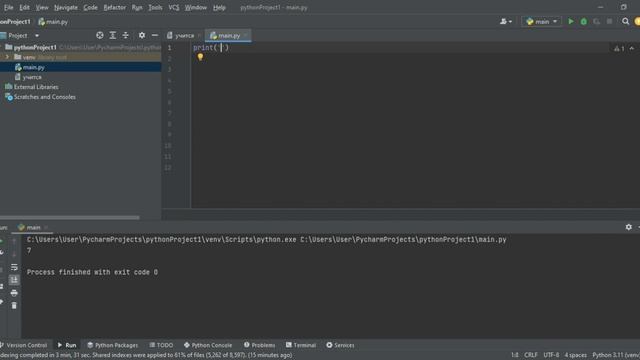This screenshot has width=640, height=360.
Task: Click Expand All icon in Project panel
Action: pos(113,36)
